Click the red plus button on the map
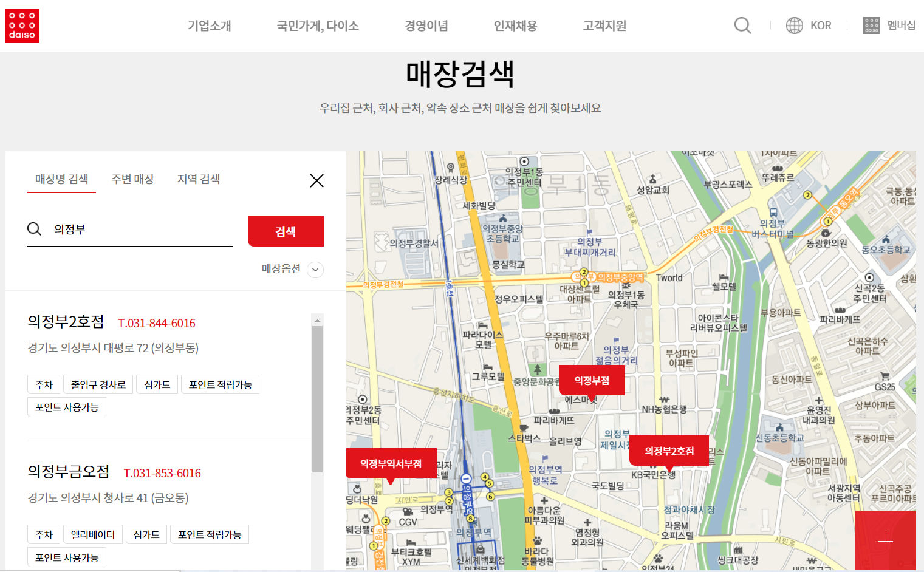Viewport: 924px width, 572px height. tap(886, 540)
